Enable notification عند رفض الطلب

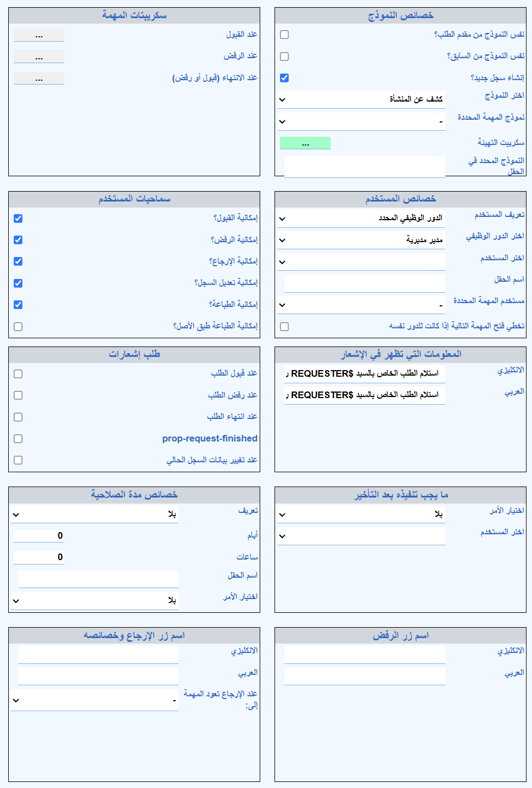tap(18, 395)
